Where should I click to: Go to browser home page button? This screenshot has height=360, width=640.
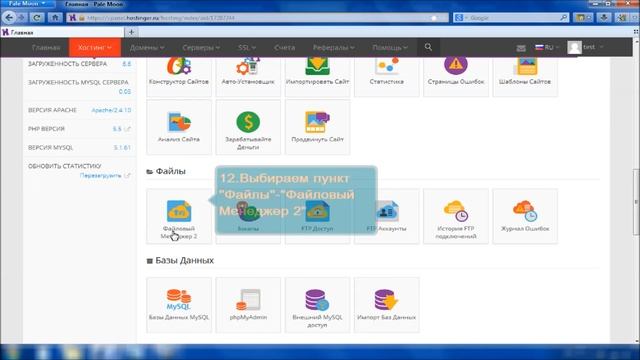55,18
